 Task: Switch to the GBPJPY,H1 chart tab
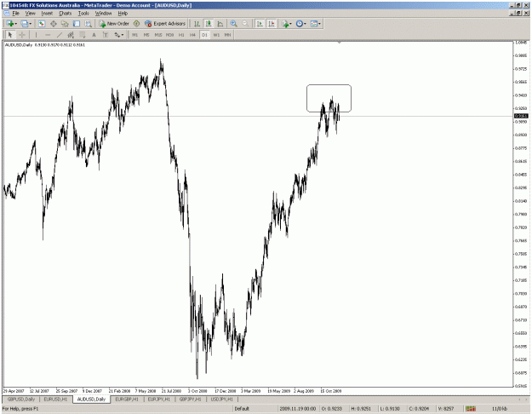pyautogui.click(x=190, y=399)
